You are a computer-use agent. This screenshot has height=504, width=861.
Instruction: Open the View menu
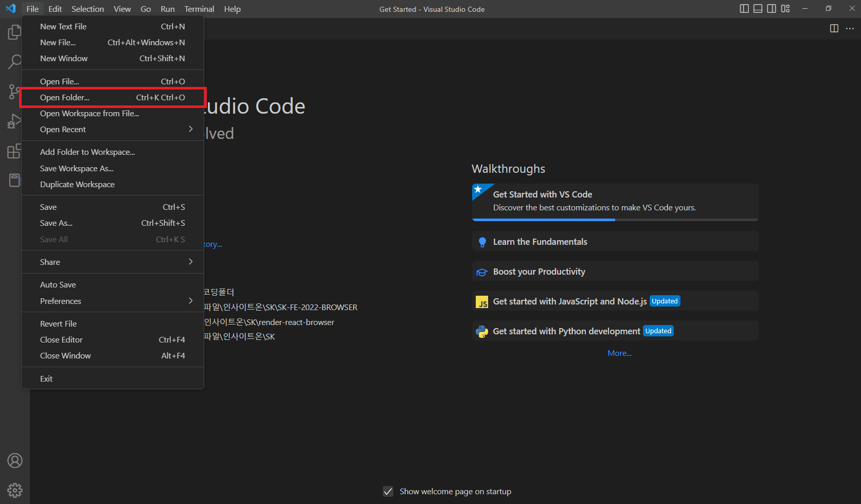pos(122,9)
